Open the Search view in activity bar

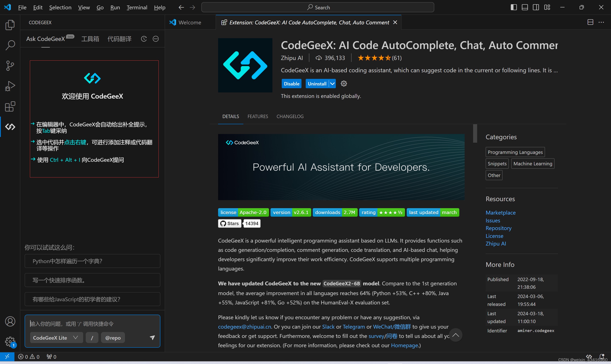click(x=10, y=45)
